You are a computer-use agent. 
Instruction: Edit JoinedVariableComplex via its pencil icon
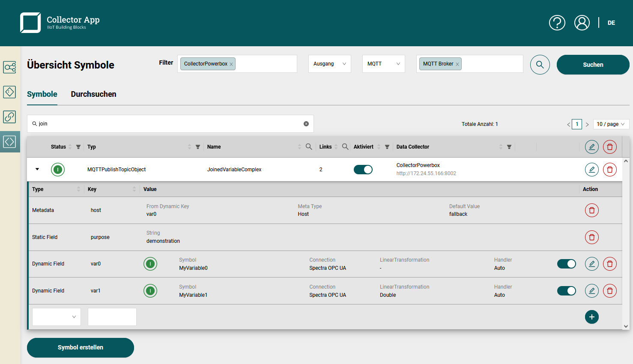pyautogui.click(x=591, y=170)
